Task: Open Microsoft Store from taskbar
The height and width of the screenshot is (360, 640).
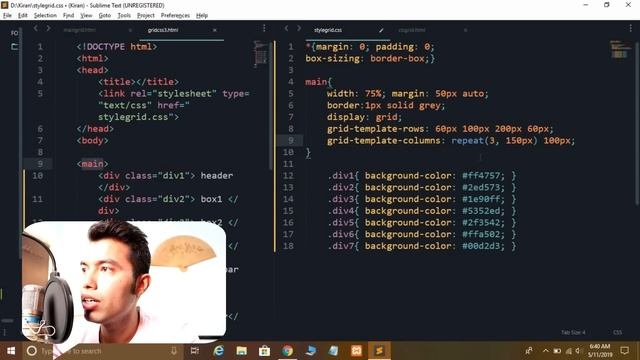Action: pos(264,351)
